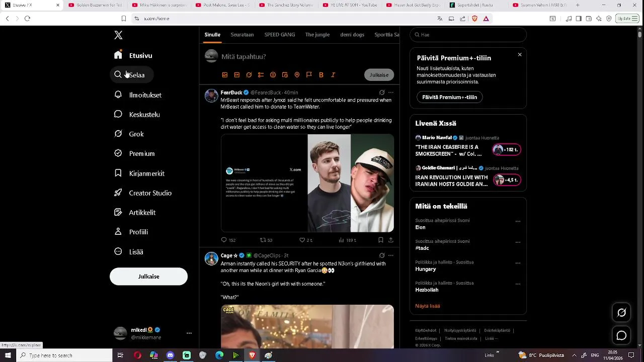Click the Grok icon on the FearBuck post
Image resolution: width=644 pixels, height=362 pixels.
[x=382, y=93]
